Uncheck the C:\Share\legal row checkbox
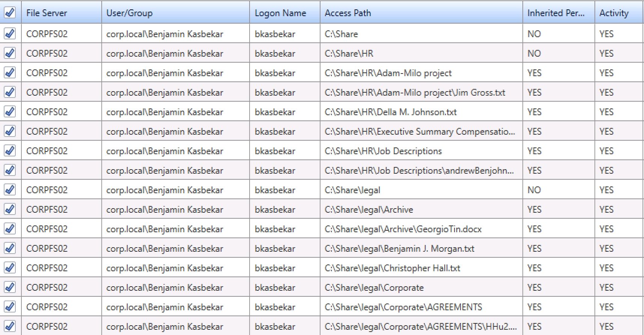The width and height of the screenshot is (644, 335). tap(10, 190)
